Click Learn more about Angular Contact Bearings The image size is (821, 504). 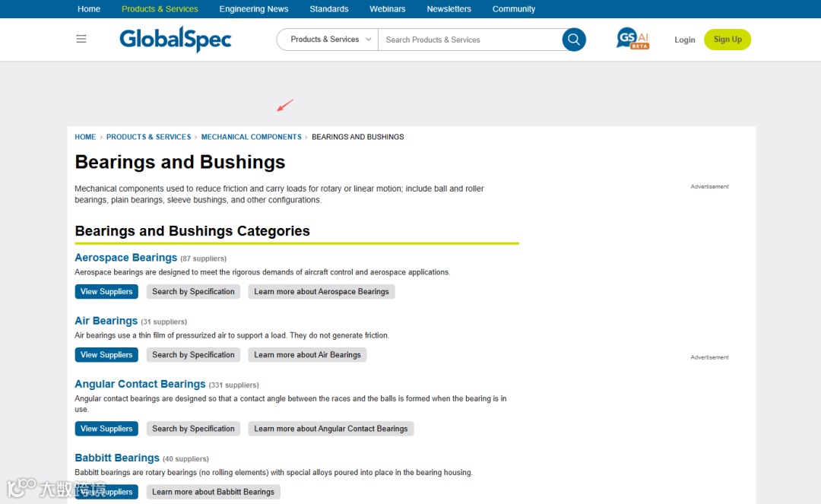(x=331, y=429)
